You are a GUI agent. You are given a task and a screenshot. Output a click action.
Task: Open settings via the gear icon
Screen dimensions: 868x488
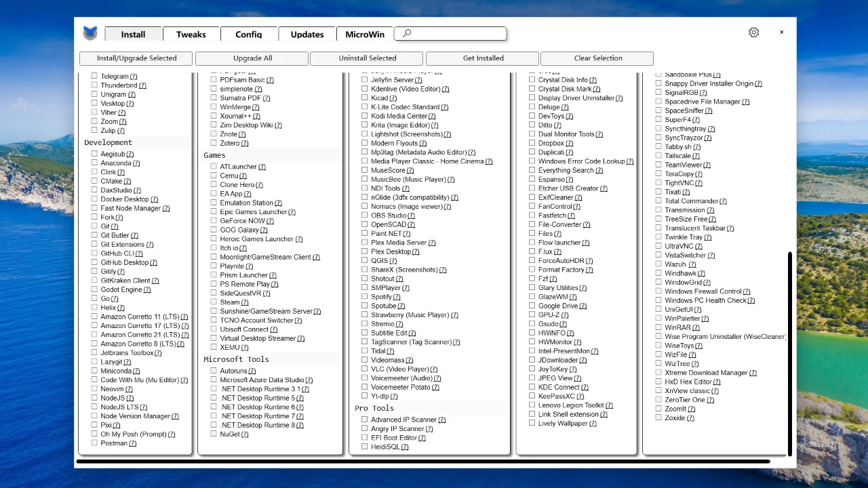point(754,33)
